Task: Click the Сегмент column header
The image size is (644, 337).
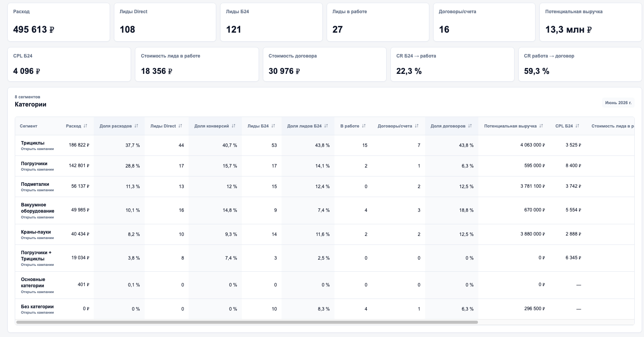Action: (x=29, y=126)
